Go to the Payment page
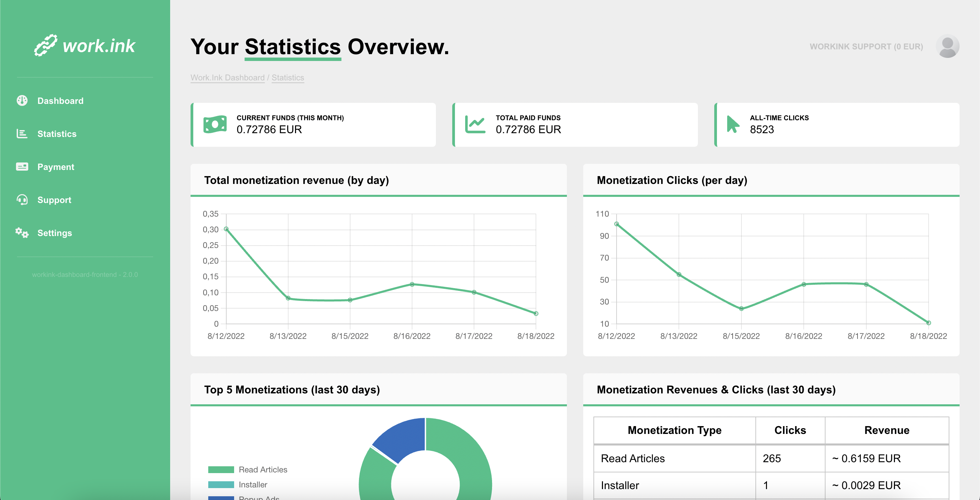The image size is (980, 500). [x=55, y=167]
